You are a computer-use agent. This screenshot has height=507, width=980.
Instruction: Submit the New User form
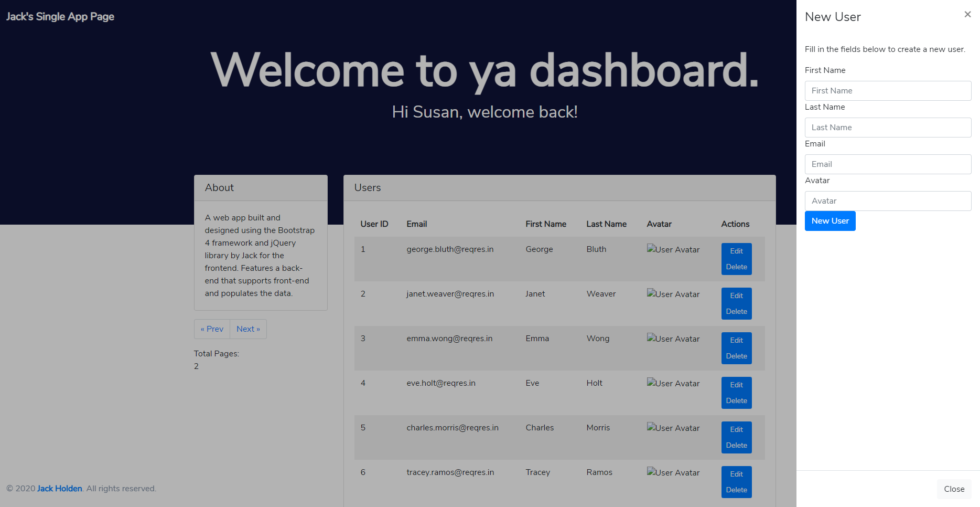830,220
